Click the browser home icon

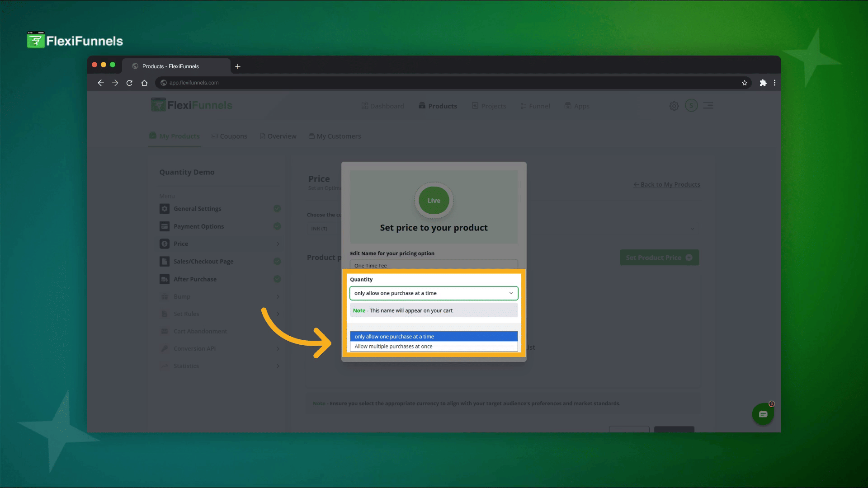144,83
